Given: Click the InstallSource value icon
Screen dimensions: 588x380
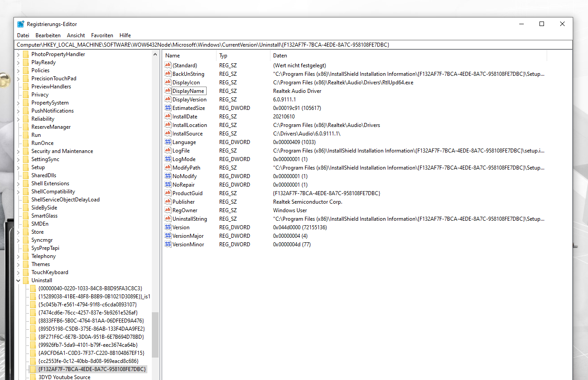Looking at the screenshot, I should coord(168,133).
